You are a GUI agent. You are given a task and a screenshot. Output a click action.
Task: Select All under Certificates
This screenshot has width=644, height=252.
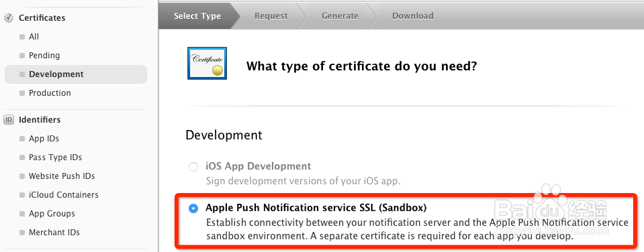(34, 37)
